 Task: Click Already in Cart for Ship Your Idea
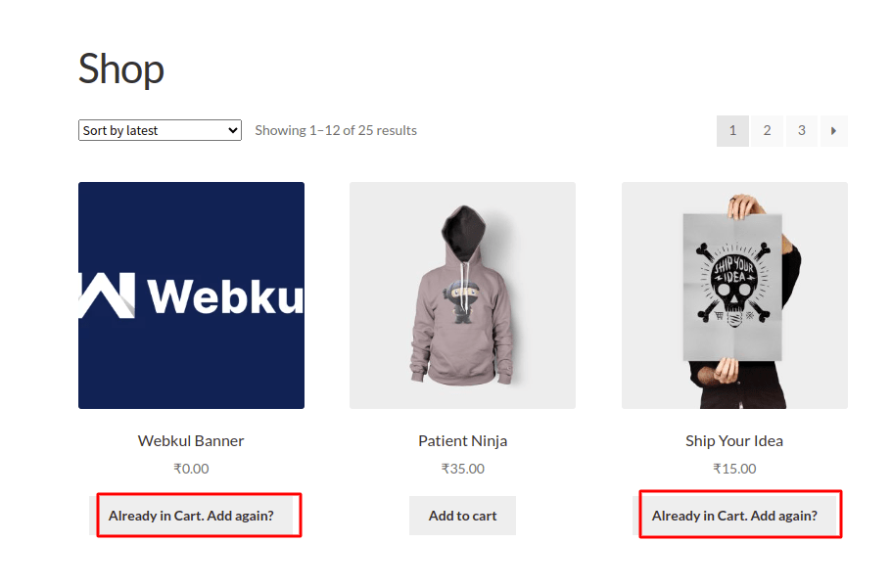(739, 515)
